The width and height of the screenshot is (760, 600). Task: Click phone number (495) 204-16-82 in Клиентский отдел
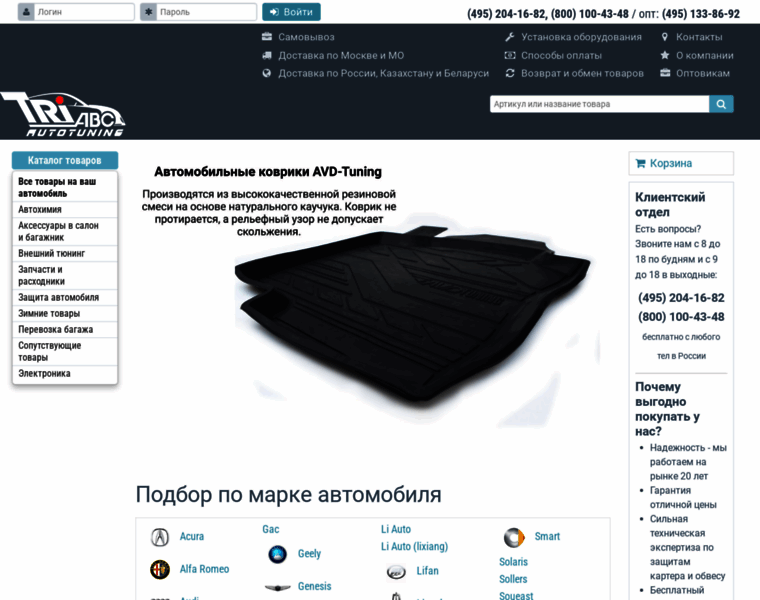click(x=681, y=298)
